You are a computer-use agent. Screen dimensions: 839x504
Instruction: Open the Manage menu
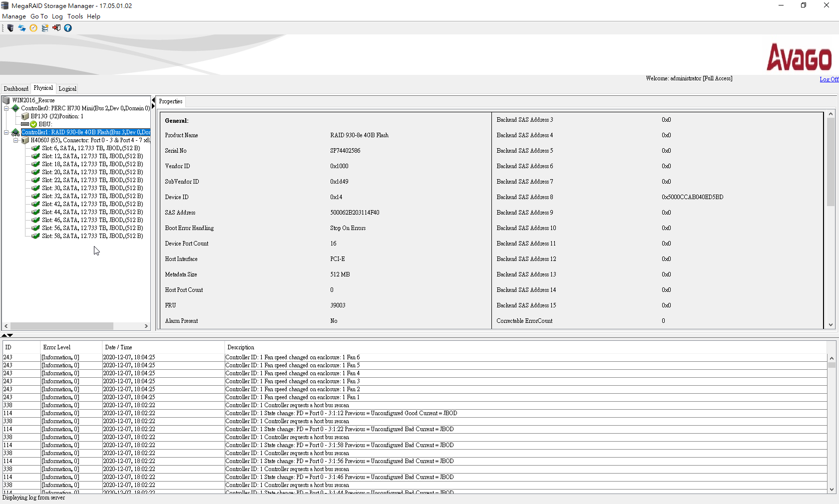pyautogui.click(x=14, y=16)
